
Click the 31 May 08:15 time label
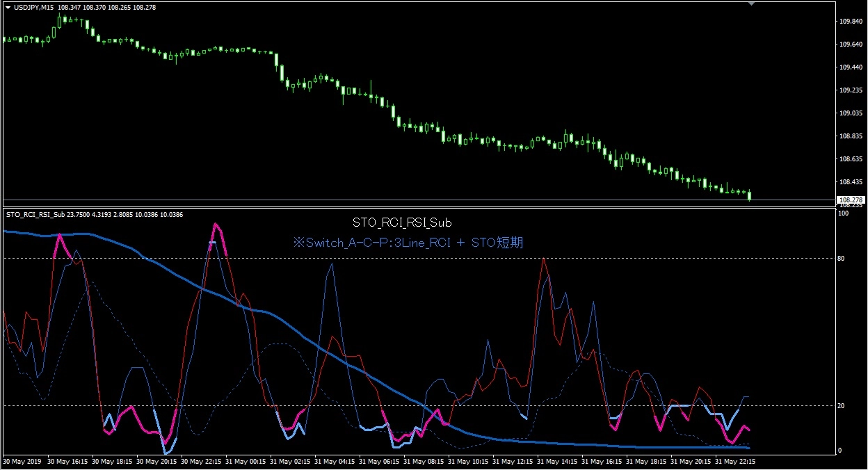pyautogui.click(x=424, y=461)
